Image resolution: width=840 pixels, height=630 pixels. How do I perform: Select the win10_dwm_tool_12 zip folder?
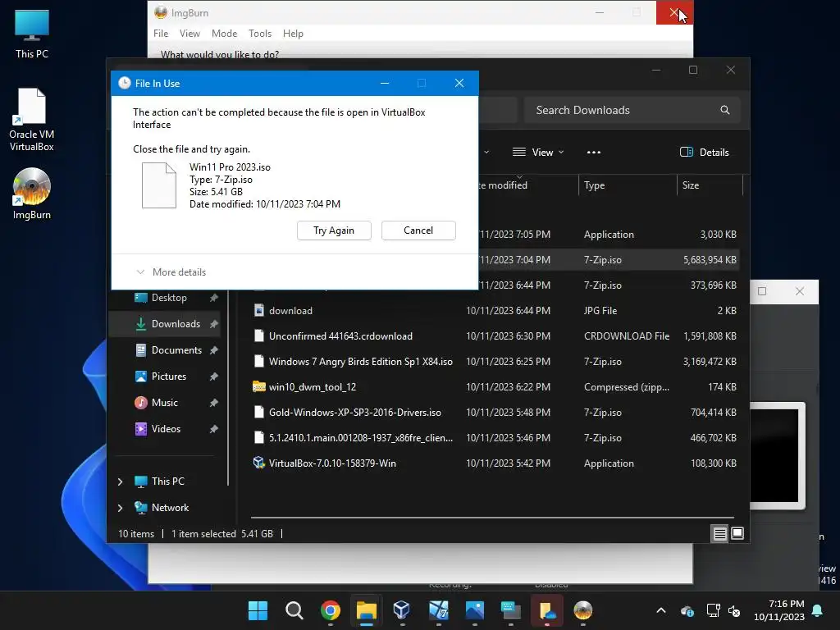point(495,387)
